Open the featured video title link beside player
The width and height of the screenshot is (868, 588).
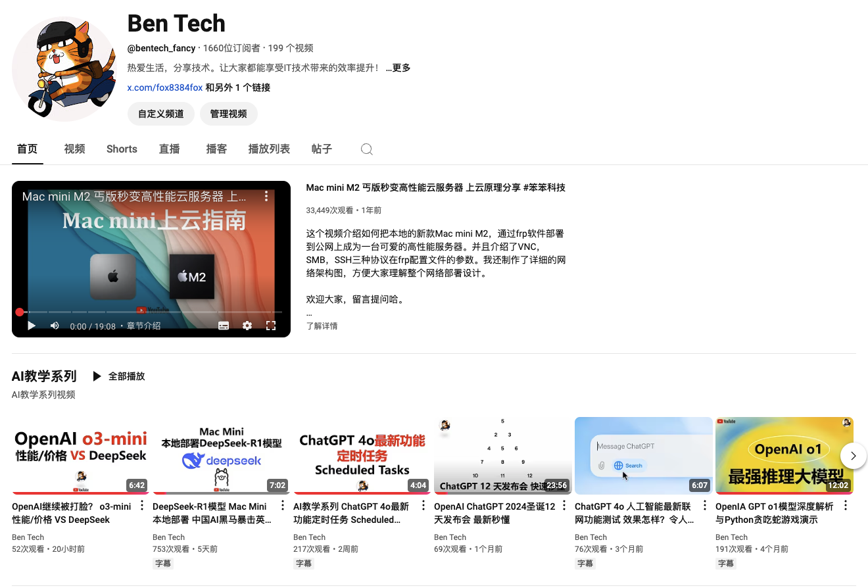436,187
